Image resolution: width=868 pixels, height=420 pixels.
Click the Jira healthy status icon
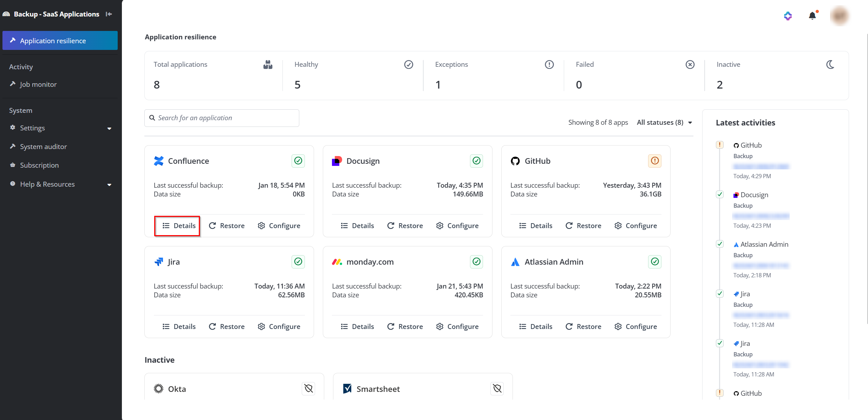coord(298,262)
